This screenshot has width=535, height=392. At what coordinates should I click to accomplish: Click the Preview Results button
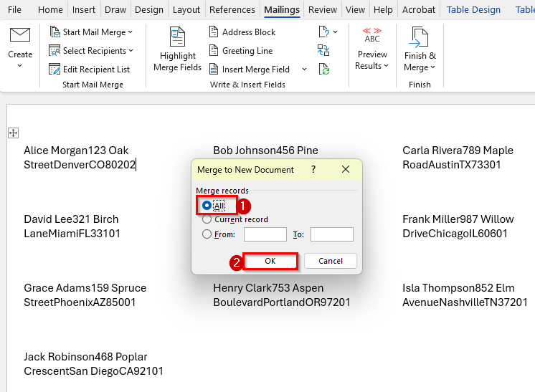[x=372, y=50]
